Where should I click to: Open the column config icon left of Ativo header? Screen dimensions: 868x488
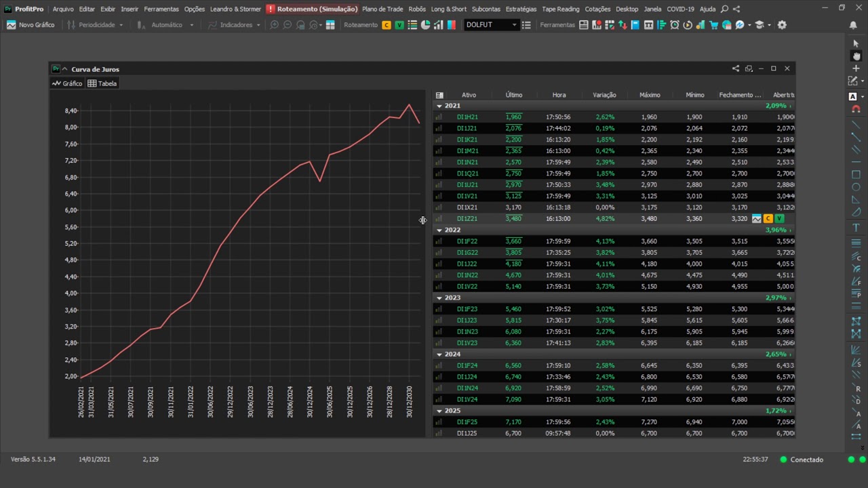tap(439, 95)
